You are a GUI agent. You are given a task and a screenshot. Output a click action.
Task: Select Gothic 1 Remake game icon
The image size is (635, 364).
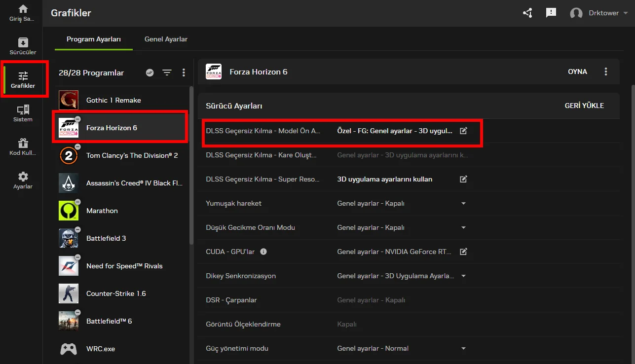point(69,100)
